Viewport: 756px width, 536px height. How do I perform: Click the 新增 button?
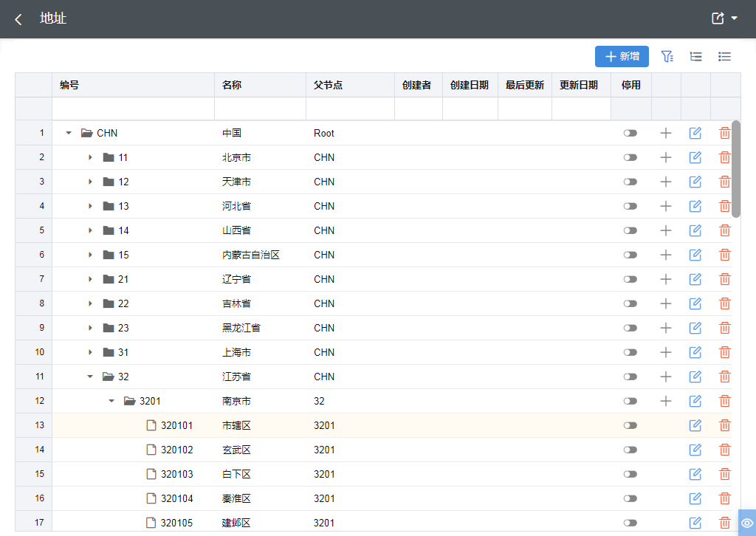[622, 56]
